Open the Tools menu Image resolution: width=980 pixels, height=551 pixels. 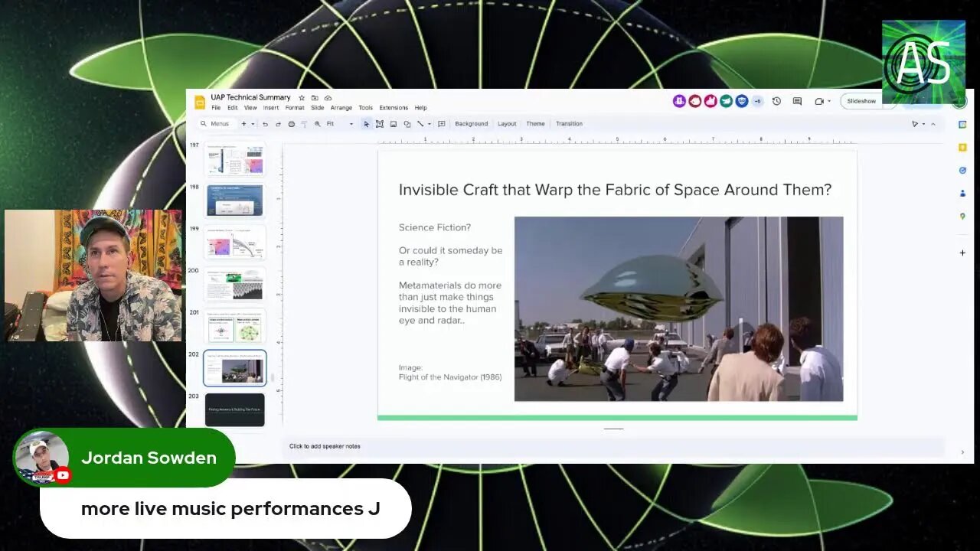[x=366, y=108]
